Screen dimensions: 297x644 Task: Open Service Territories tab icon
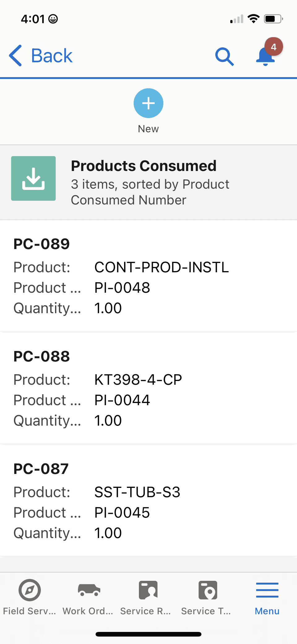[208, 590]
